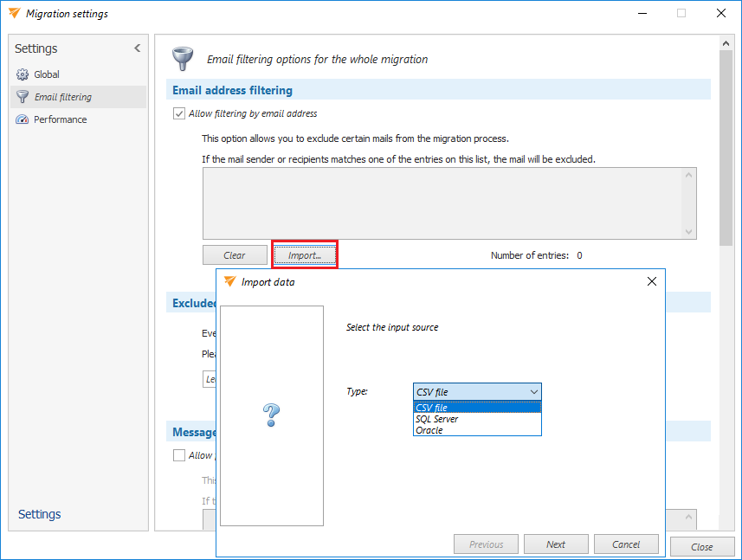Cancel the Import data dialog
The image size is (742, 560).
[626, 544]
